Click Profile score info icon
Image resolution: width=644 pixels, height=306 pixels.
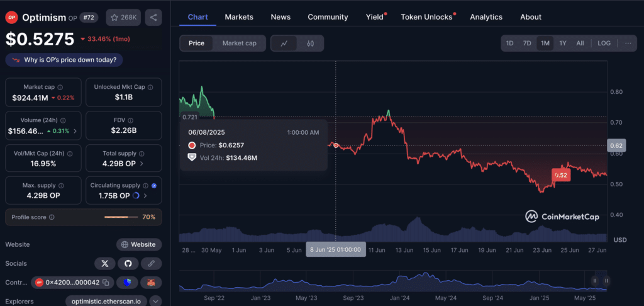(52, 217)
